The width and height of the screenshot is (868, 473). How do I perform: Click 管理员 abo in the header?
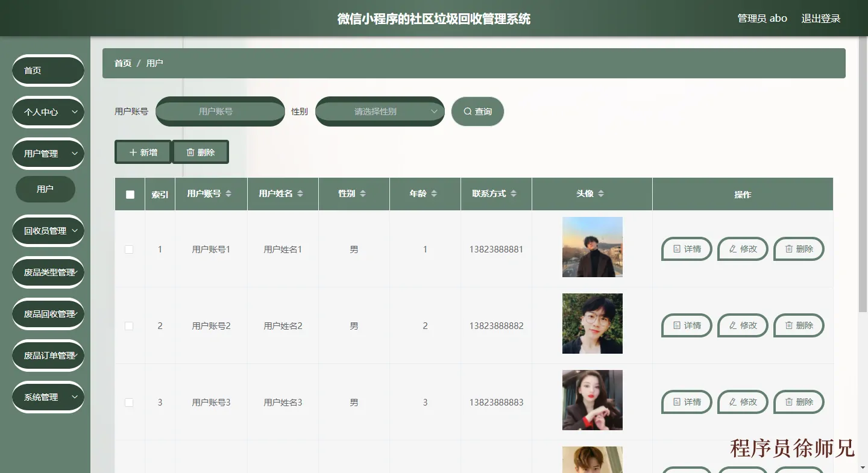pyautogui.click(x=763, y=19)
